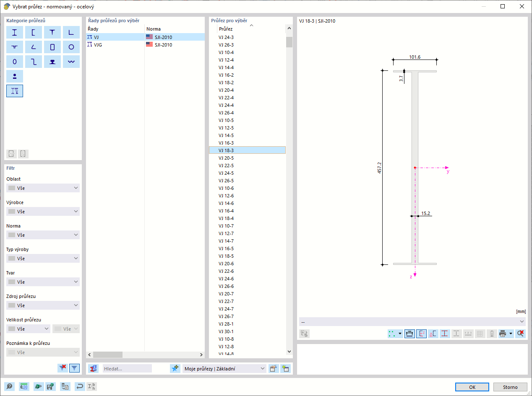Click the stress points green dots button
This screenshot has width=532, height=396.
(392, 334)
